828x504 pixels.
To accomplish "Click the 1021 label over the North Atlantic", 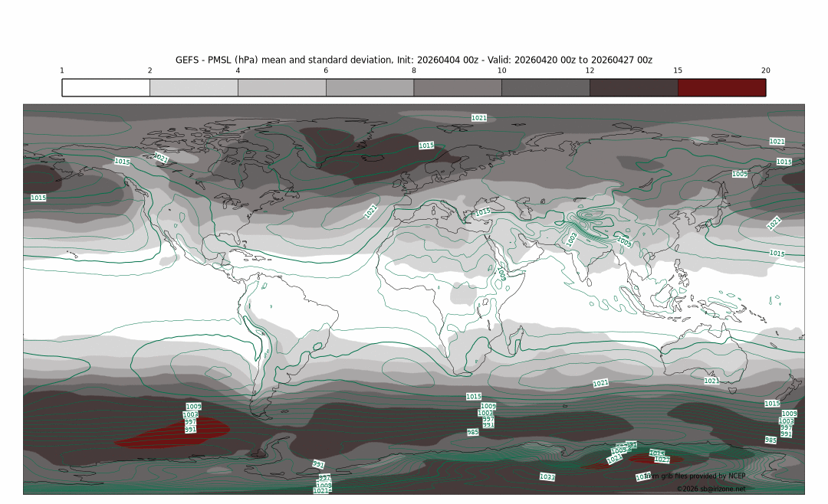I will click(371, 210).
